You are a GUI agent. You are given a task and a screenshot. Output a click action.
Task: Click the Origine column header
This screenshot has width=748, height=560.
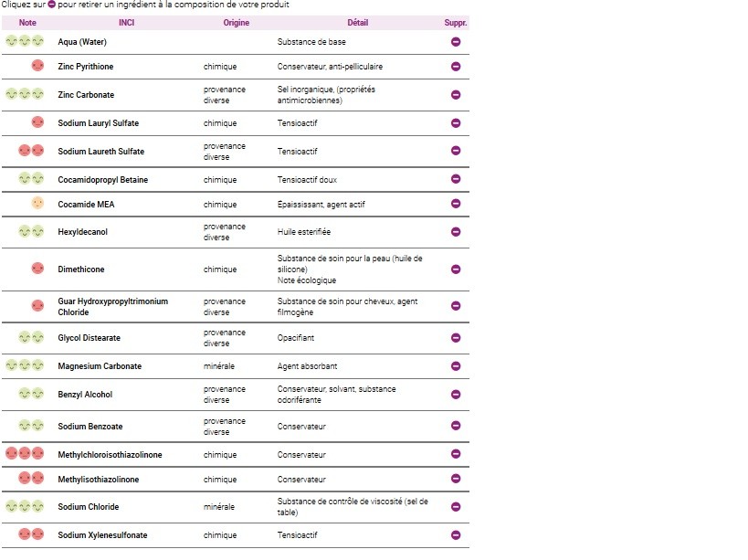click(x=236, y=22)
